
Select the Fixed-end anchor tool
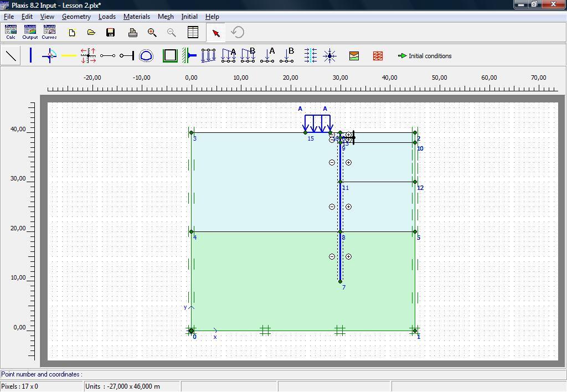point(127,56)
